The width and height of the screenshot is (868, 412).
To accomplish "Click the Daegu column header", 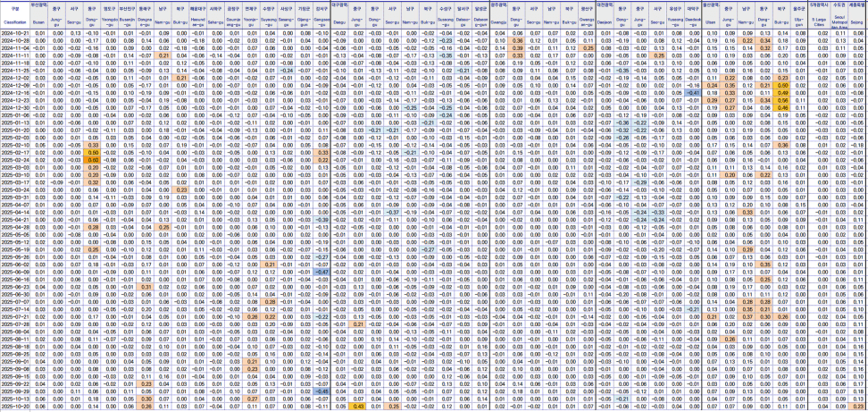I will click(338, 18).
